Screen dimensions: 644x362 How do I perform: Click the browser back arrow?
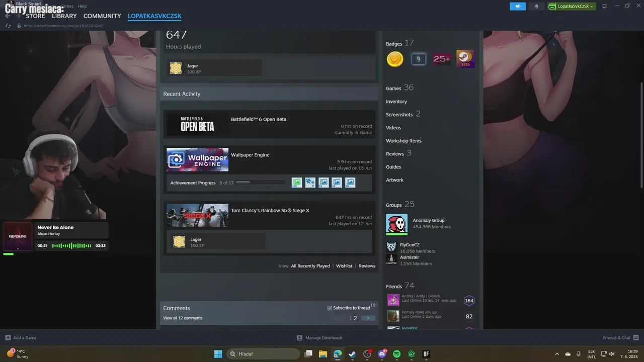[8, 16]
